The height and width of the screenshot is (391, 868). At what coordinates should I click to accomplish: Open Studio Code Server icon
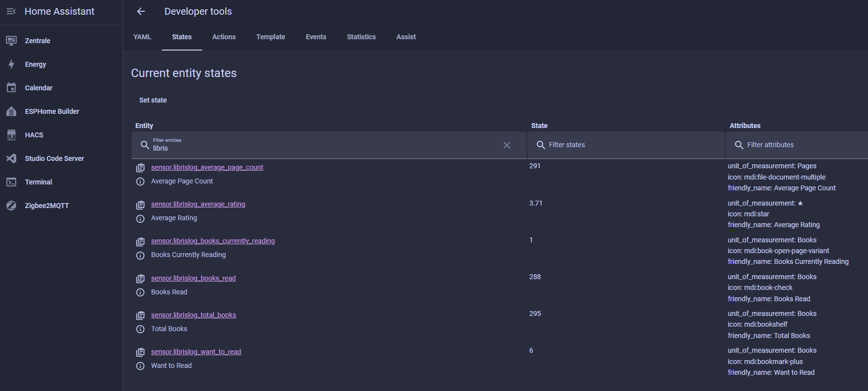coord(11,158)
